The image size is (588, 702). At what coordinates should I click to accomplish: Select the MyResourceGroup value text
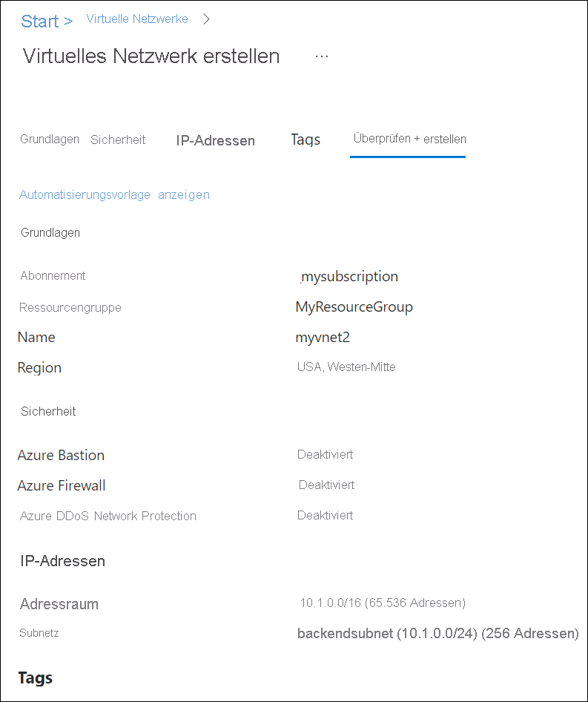pos(354,307)
